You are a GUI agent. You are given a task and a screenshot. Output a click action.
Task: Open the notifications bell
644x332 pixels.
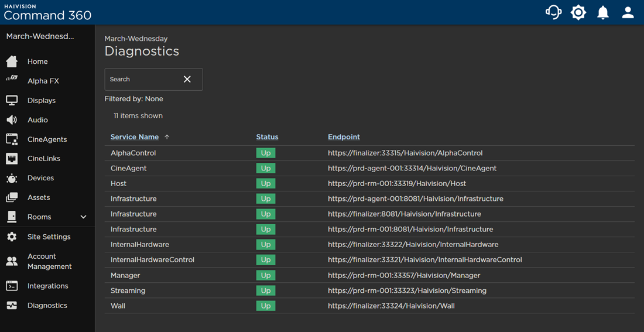pyautogui.click(x=603, y=12)
